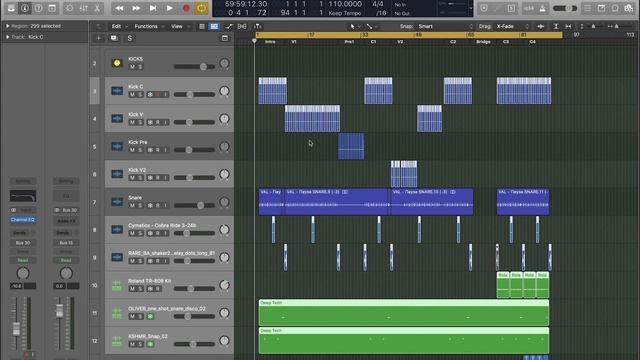Open the Keep Tempo mode dropdown
640x360 pixels.
345,13
